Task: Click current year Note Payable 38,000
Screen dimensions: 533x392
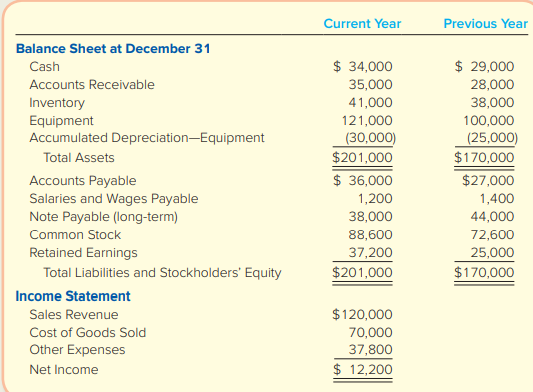Action: click(x=371, y=217)
